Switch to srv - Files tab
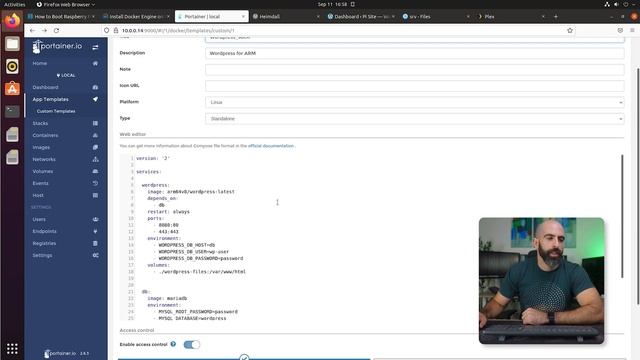Viewport: 640px width, 360px height. pos(436,17)
